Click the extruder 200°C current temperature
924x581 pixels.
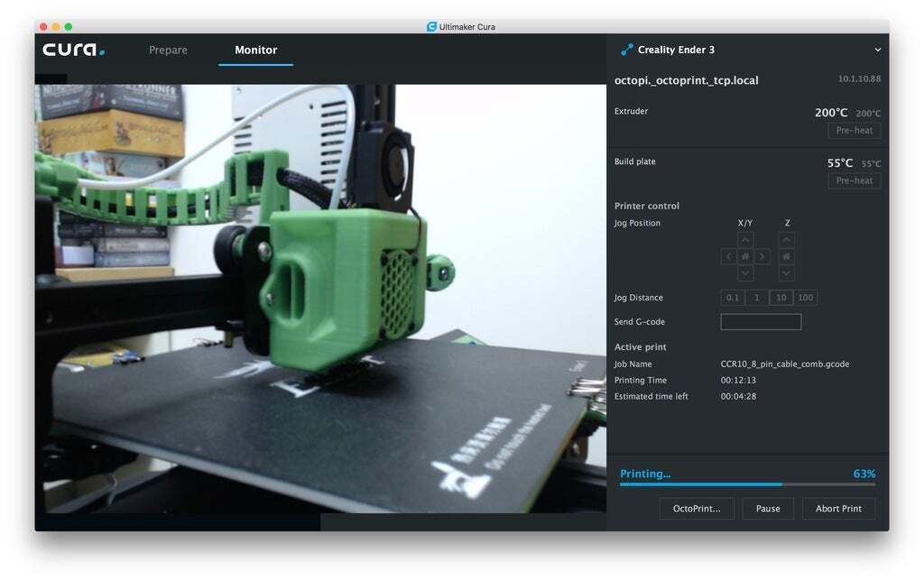click(x=831, y=113)
